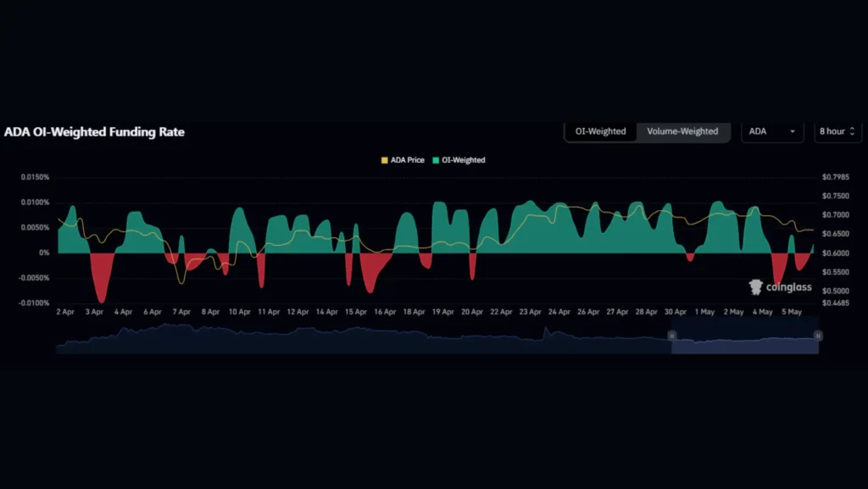Click the 20 Apr date label
The width and height of the screenshot is (868, 489).
[472, 312]
